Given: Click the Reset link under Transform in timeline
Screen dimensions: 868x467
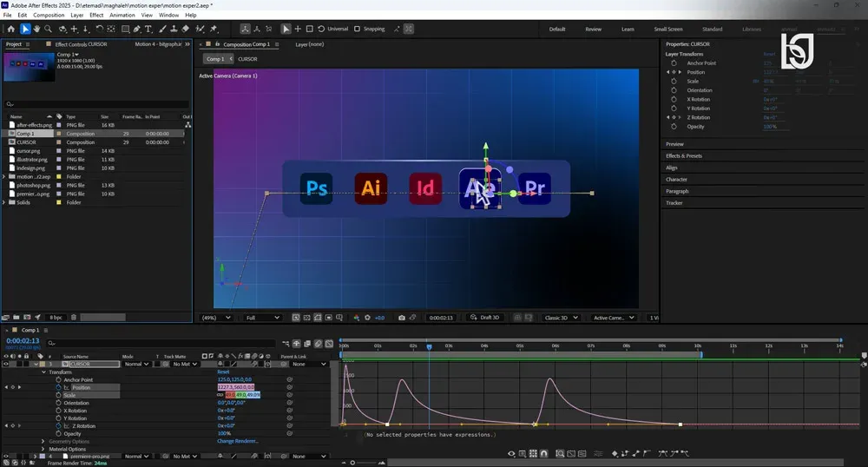Looking at the screenshot, I should point(223,372).
